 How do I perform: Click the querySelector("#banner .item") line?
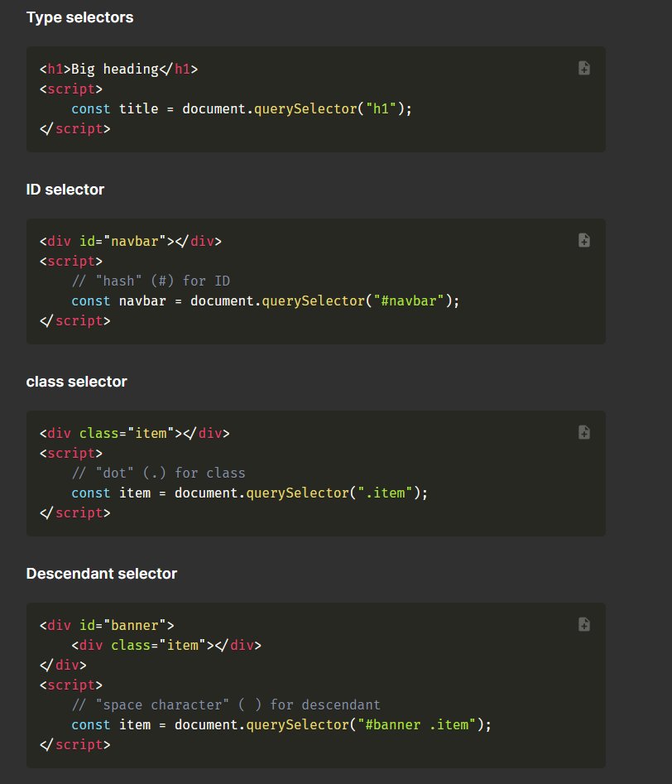tap(281, 725)
